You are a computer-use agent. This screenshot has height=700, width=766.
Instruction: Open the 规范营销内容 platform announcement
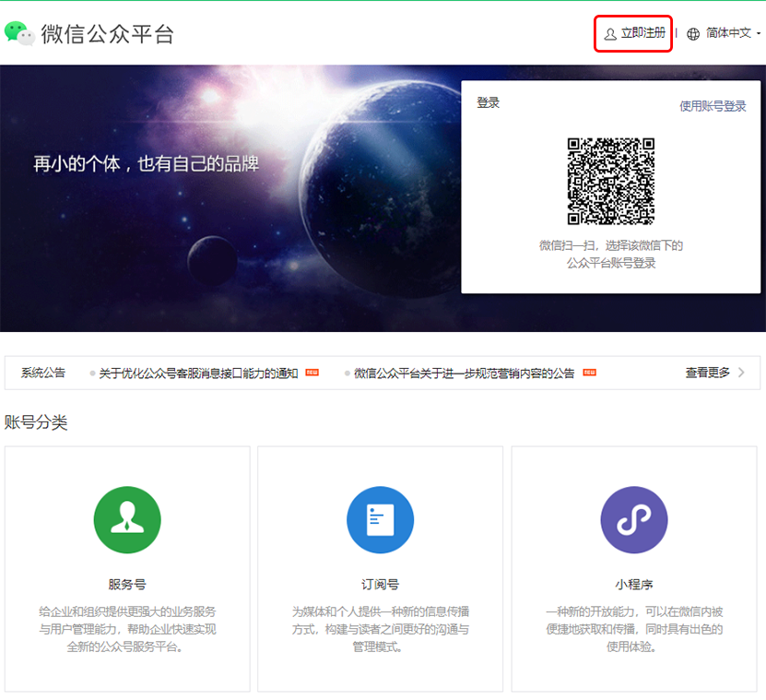tap(467, 372)
